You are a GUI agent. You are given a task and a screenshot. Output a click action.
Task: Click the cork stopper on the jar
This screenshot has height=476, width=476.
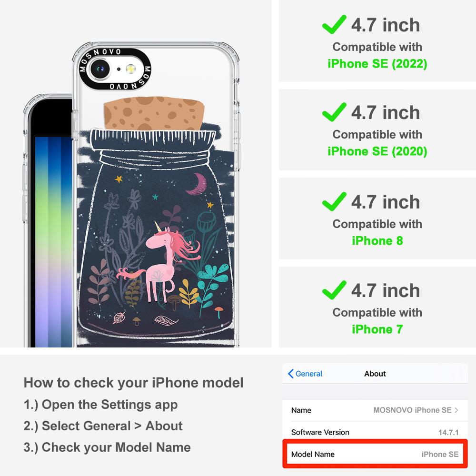click(x=154, y=113)
